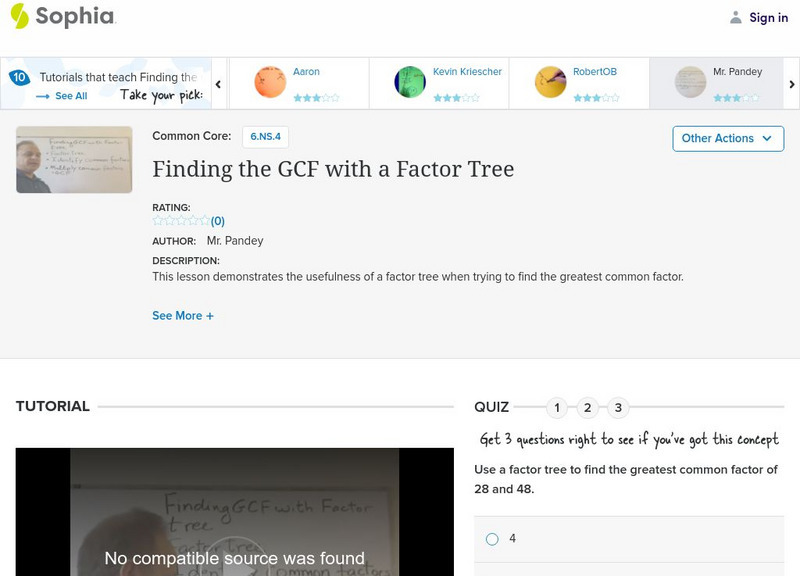Go to quiz question 1
The width and height of the screenshot is (800, 576).
[557, 408]
